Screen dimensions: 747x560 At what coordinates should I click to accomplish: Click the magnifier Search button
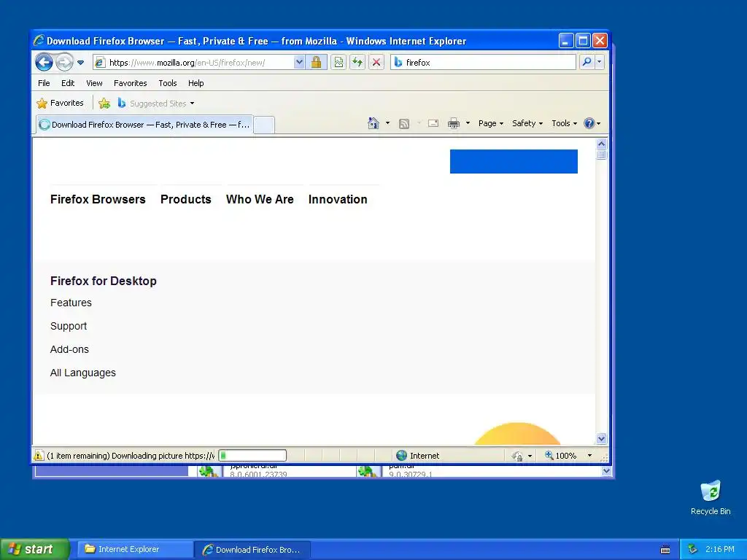(587, 62)
